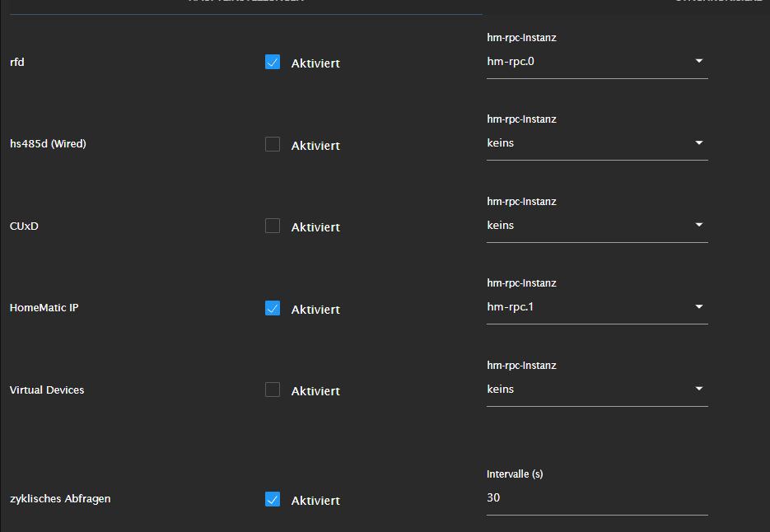The image size is (770, 532).
Task: Toggle the zyklisches Abfragen checkbox
Action: click(273, 499)
